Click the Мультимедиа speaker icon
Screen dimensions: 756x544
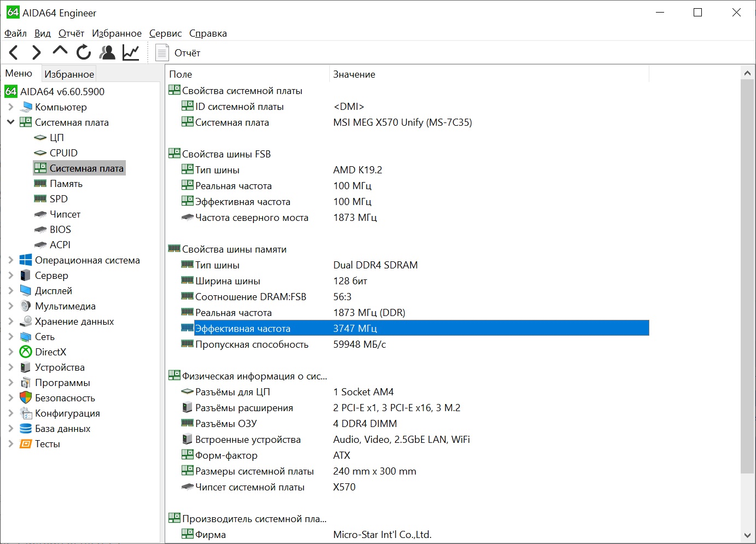click(26, 306)
